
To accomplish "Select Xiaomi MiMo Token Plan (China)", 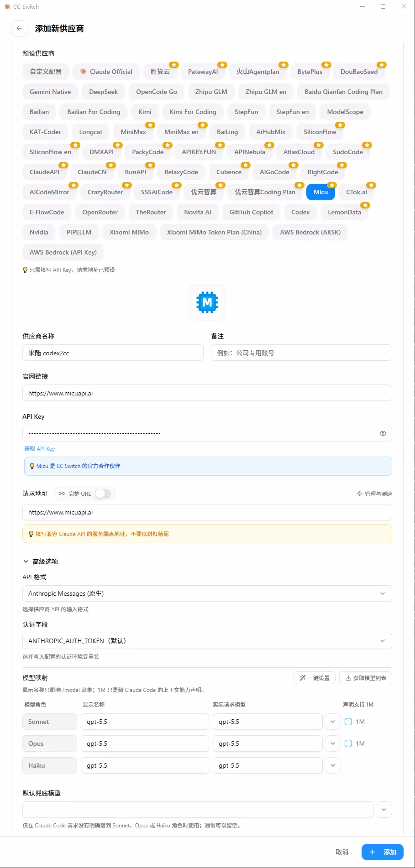I will (214, 232).
